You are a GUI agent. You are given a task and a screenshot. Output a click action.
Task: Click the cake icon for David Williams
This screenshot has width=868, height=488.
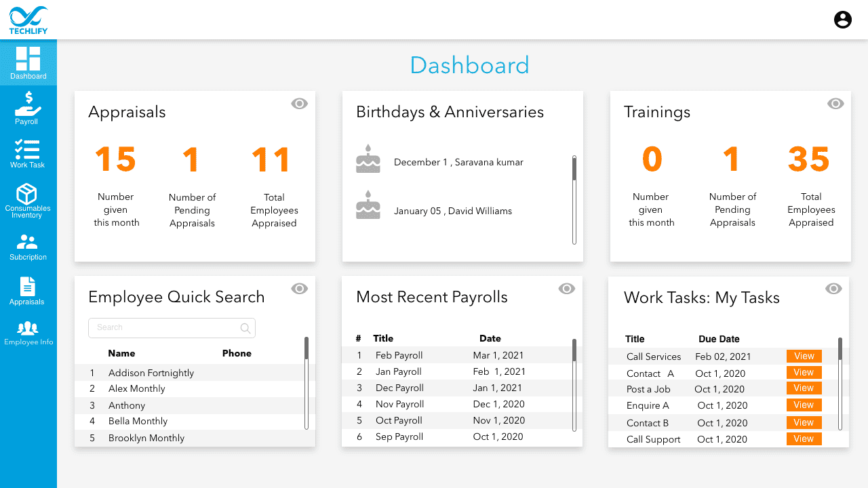[x=368, y=205]
